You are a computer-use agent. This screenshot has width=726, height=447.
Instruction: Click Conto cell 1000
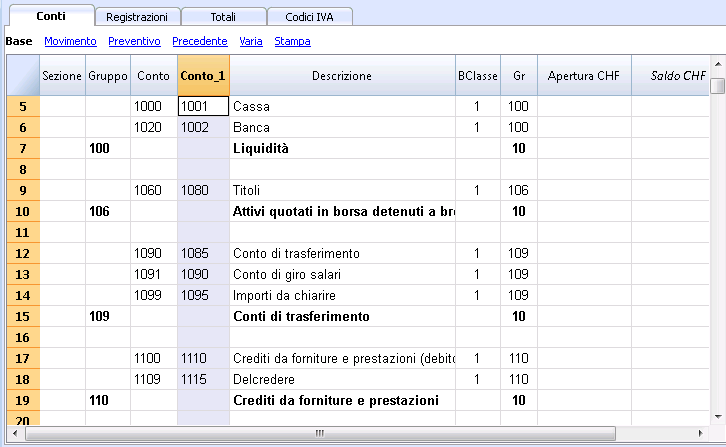[x=154, y=106]
